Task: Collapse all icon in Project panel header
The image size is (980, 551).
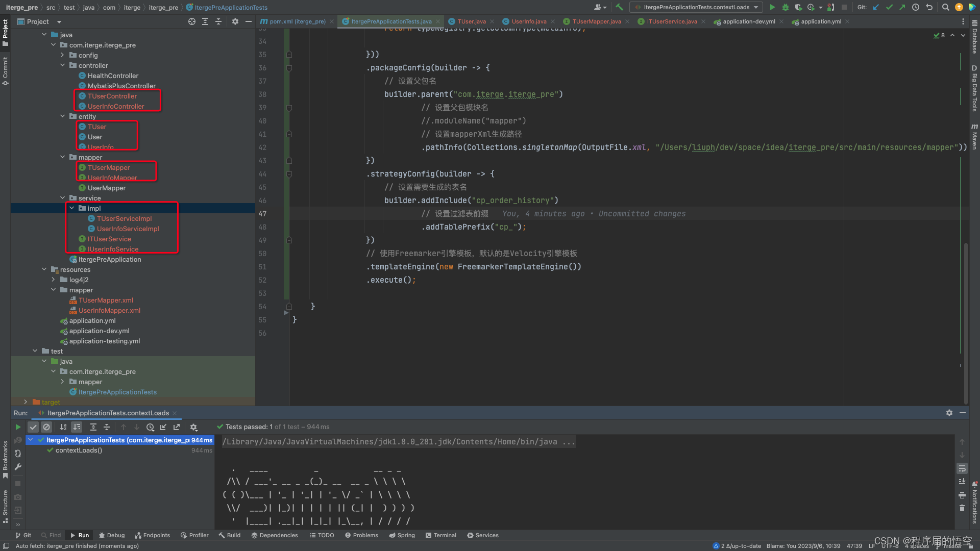Action: (218, 21)
